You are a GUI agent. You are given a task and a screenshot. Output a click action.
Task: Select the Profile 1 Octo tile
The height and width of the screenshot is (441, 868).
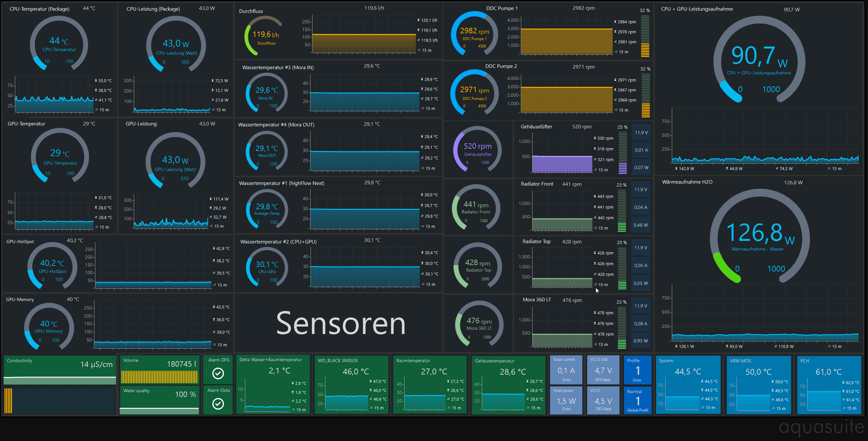click(637, 370)
